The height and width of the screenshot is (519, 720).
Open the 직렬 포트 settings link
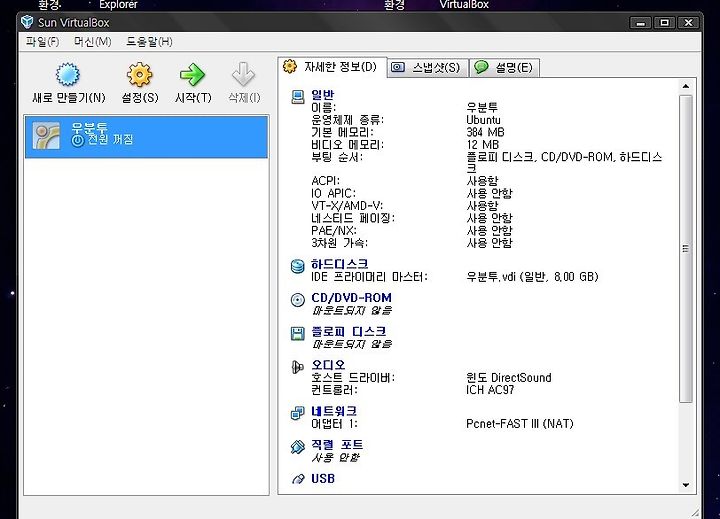(x=337, y=445)
